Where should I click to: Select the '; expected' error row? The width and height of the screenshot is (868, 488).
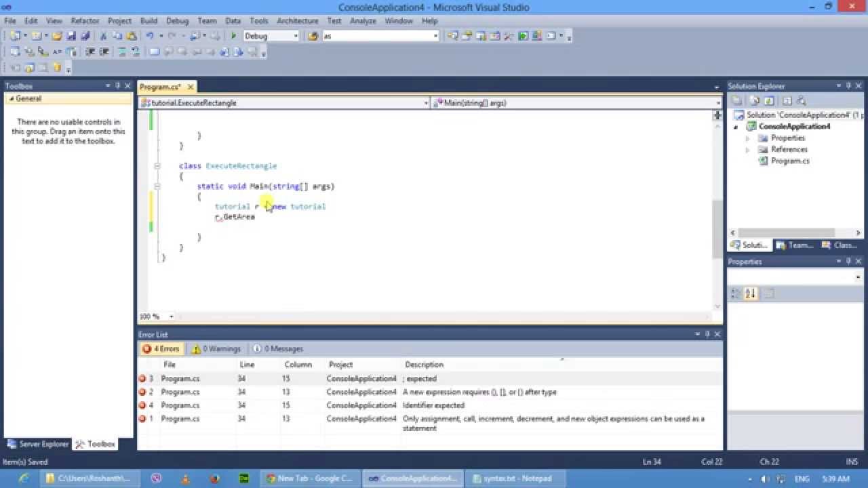430,378
